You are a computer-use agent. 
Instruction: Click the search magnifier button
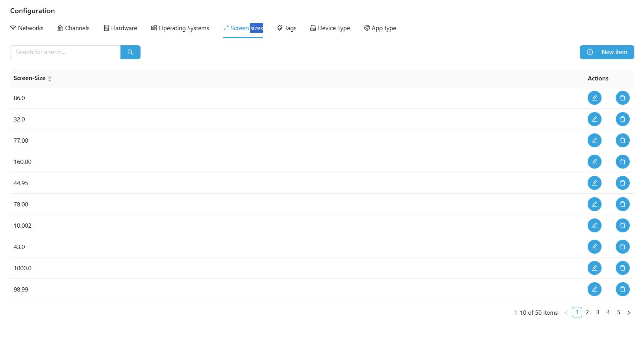point(130,52)
